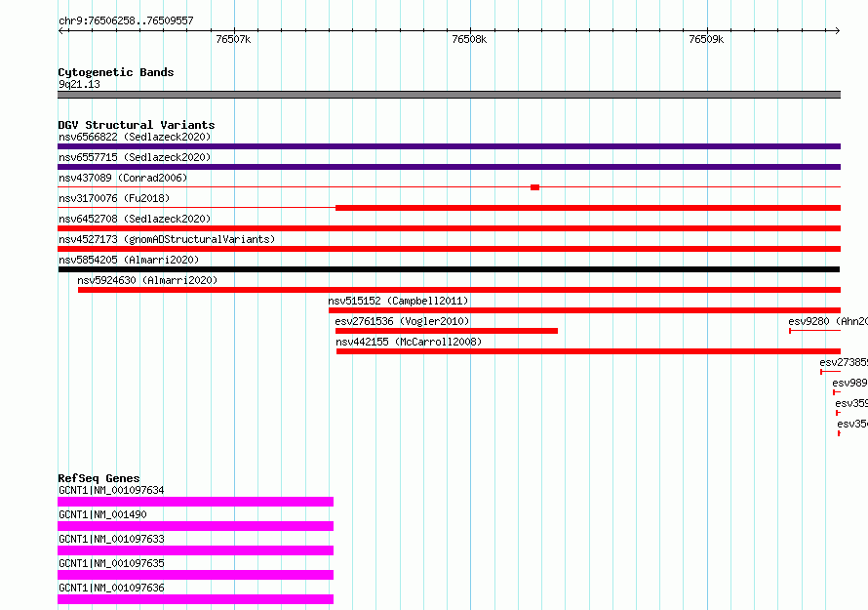The width and height of the screenshot is (868, 610).
Task: Click nsv6452708 (Sedlazeck2020) label
Action: click(x=135, y=219)
